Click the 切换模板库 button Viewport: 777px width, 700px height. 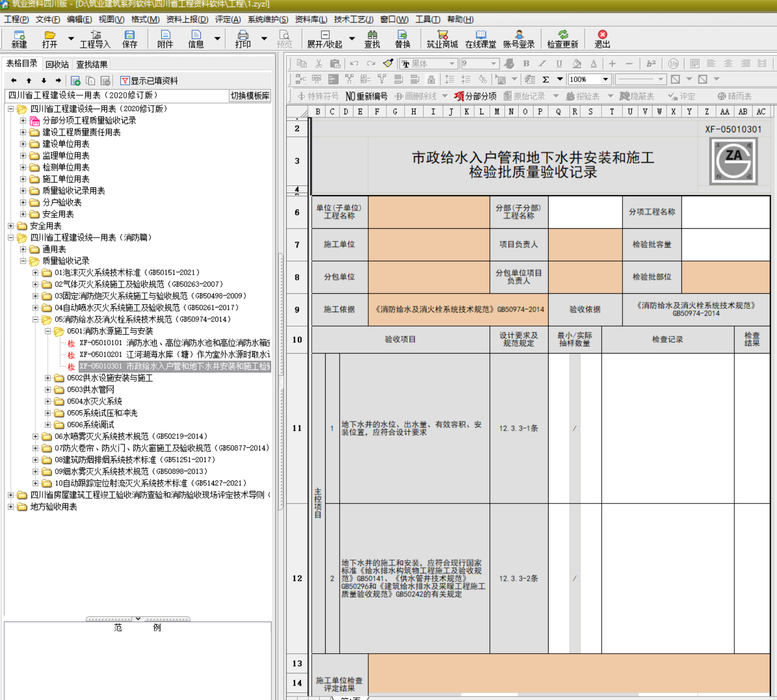coord(250,96)
